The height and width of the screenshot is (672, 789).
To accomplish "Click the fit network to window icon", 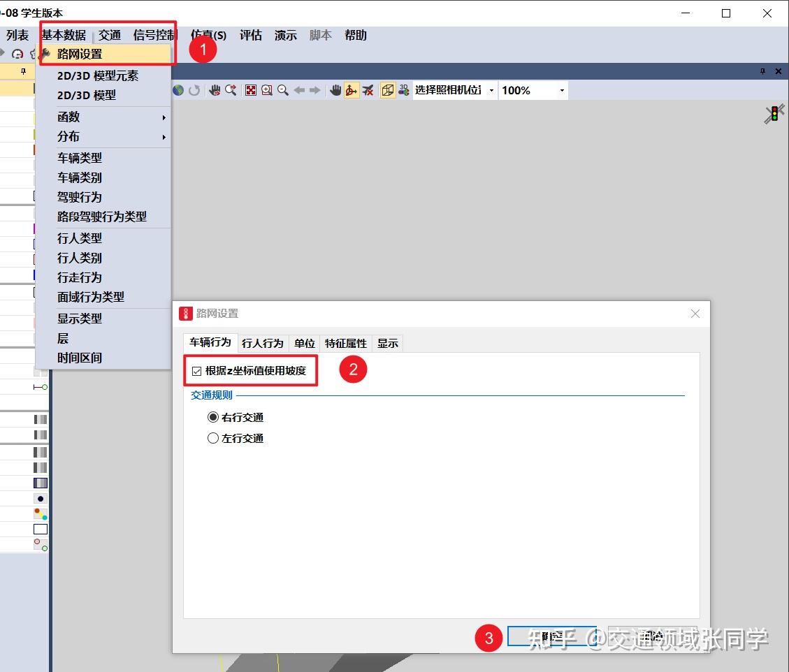I will click(x=251, y=89).
